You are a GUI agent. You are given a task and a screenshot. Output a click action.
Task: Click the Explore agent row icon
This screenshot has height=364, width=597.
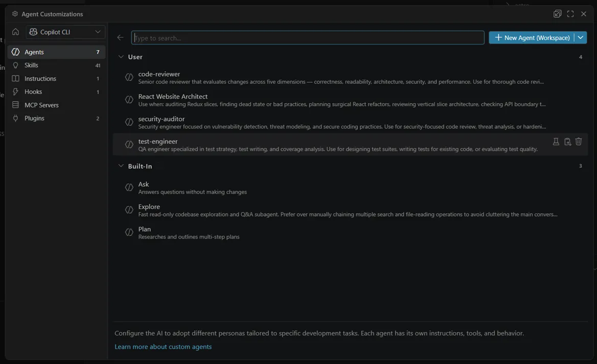129,210
